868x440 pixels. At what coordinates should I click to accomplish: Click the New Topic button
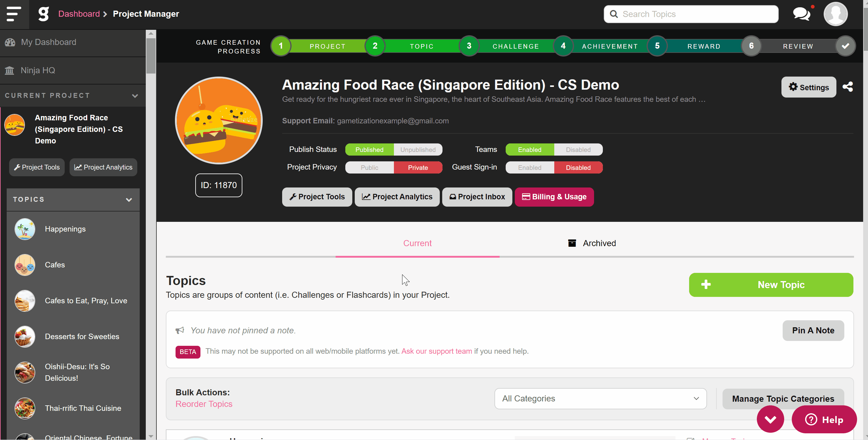(x=771, y=285)
